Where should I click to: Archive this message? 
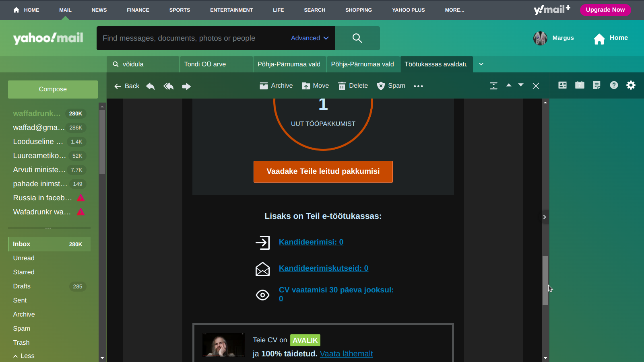(x=276, y=86)
